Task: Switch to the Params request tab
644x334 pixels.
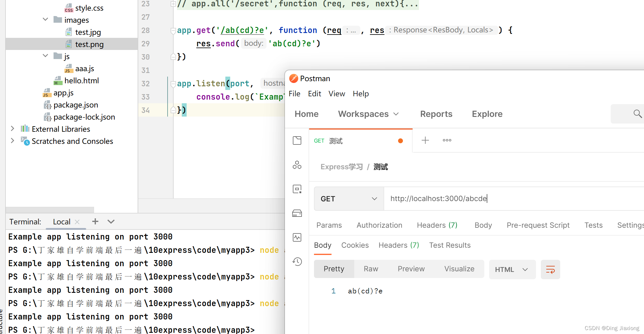Action: [329, 225]
